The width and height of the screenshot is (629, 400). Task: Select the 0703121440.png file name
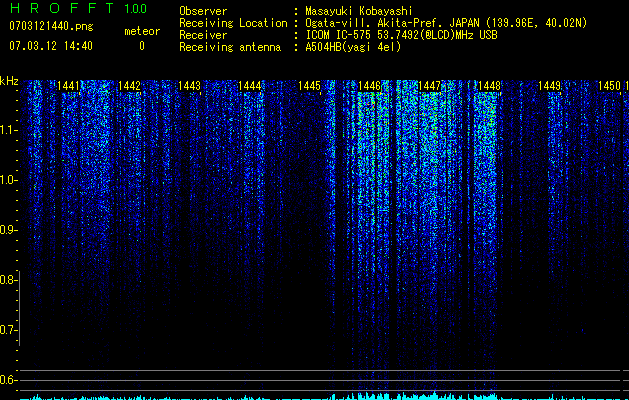51,26
